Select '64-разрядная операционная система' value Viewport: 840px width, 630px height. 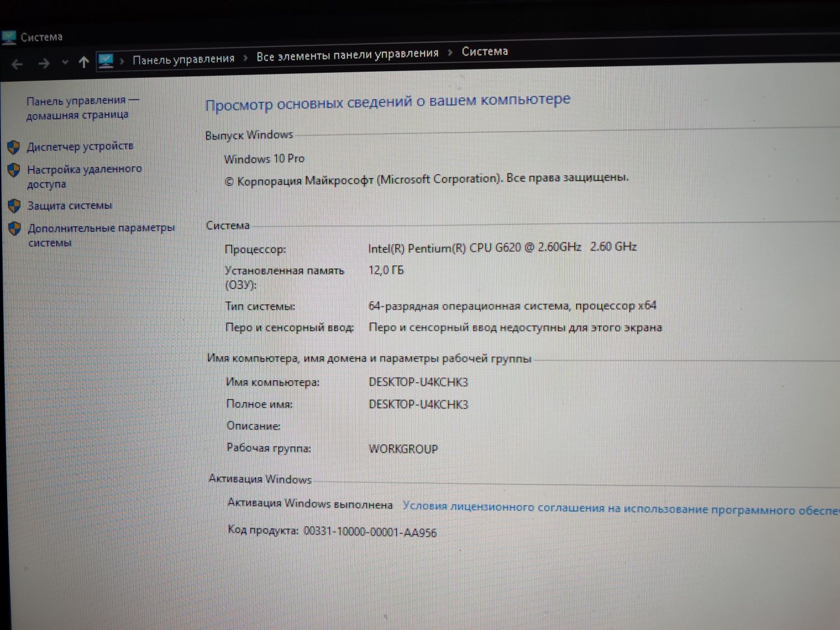point(469,306)
